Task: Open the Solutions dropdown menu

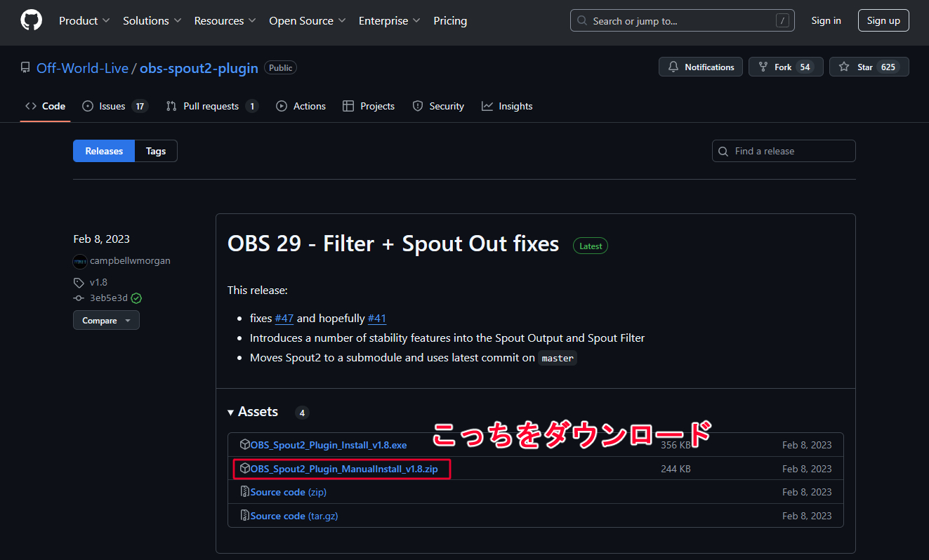Action: click(152, 21)
